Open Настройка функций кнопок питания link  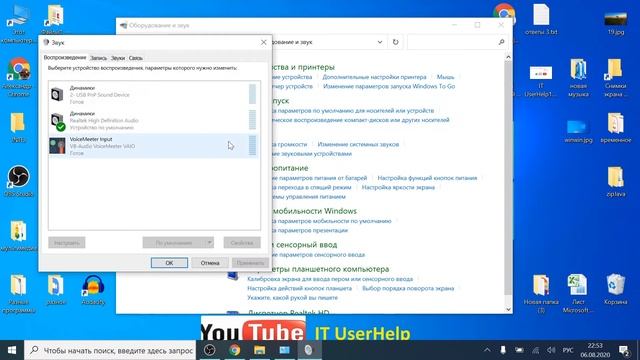427,178
